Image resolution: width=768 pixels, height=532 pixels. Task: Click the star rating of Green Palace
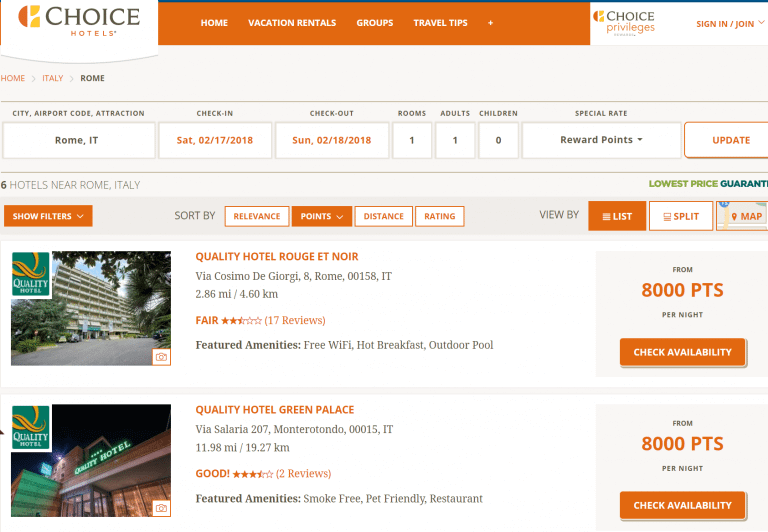253,474
